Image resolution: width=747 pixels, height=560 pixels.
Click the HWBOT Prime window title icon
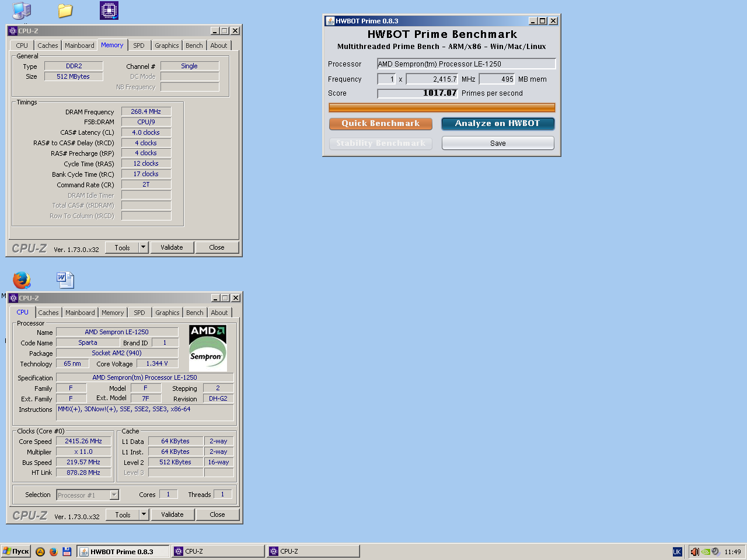pos(330,21)
